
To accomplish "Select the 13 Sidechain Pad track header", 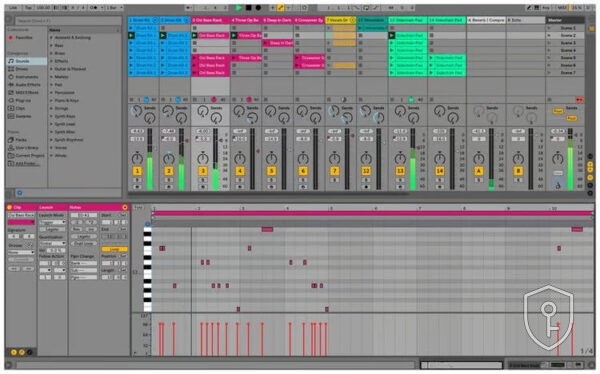I will (x=408, y=20).
